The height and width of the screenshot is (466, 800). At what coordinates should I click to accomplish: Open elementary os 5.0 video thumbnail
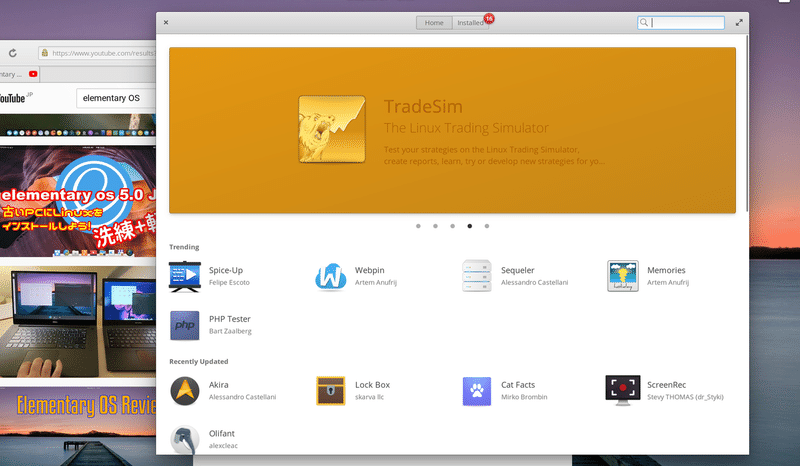(x=78, y=201)
